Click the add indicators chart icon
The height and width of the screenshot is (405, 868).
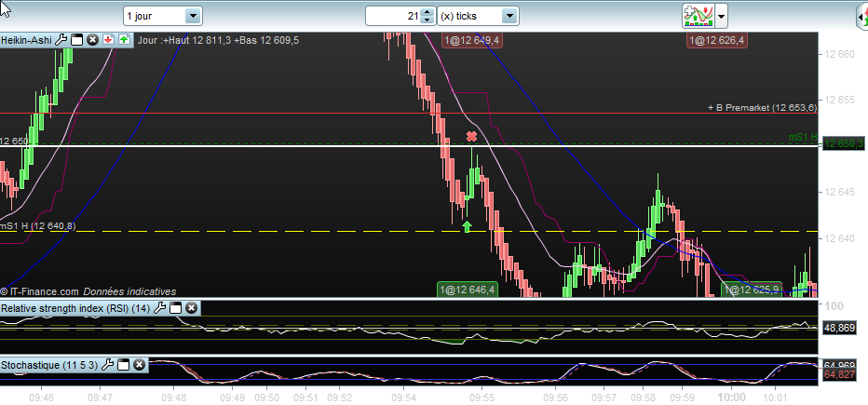pyautogui.click(x=698, y=16)
